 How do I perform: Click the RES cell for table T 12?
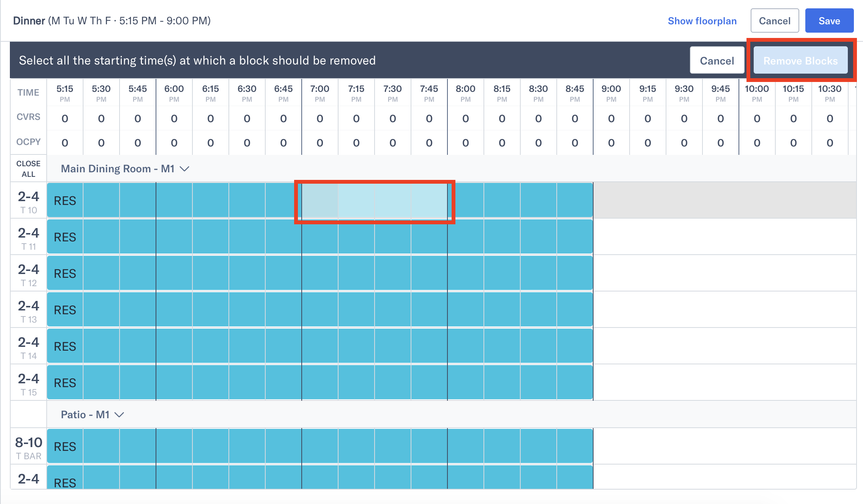pyautogui.click(x=65, y=273)
